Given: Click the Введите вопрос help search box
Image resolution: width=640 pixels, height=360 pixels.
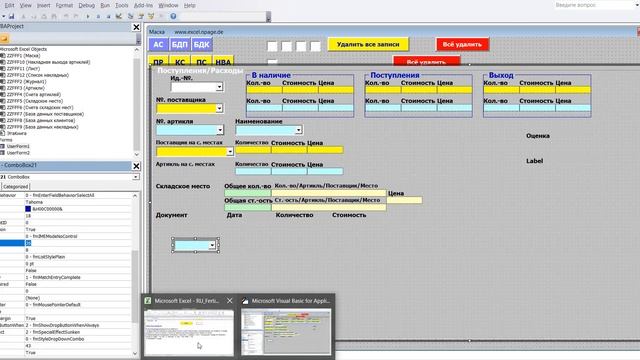Looking at the screenshot, I should [594, 5].
